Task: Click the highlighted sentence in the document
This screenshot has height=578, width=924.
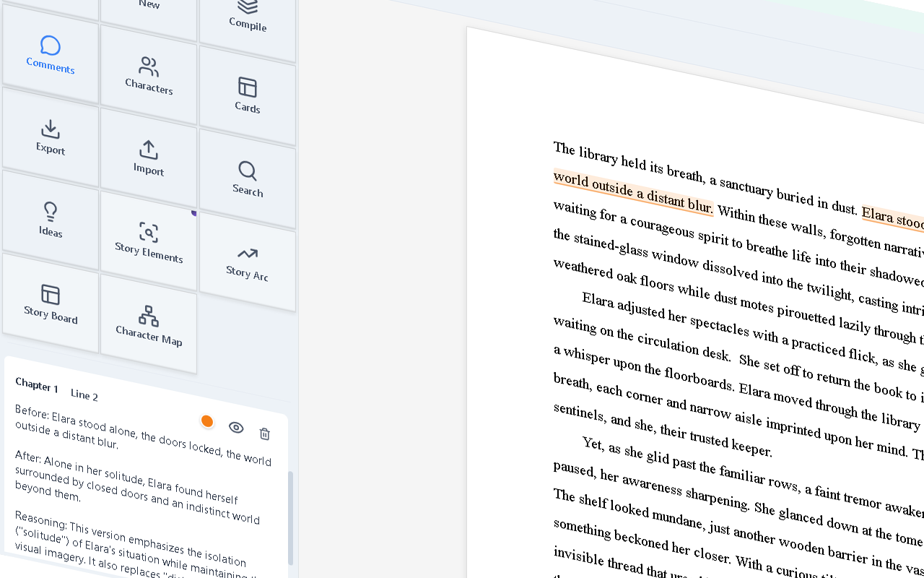Action: [633, 192]
